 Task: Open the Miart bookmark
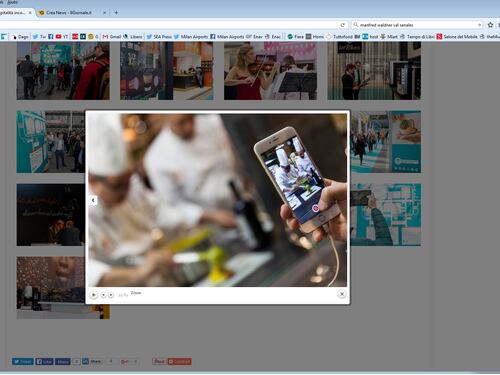pyautogui.click(x=389, y=37)
